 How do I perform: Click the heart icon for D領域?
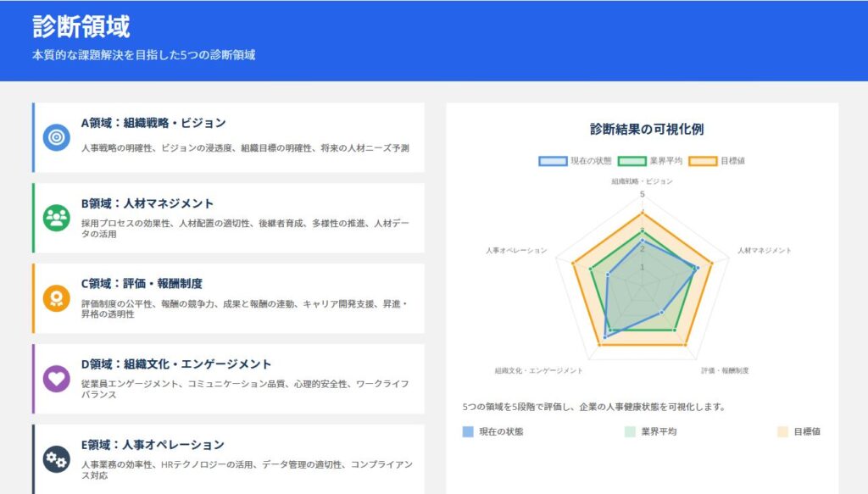click(57, 378)
